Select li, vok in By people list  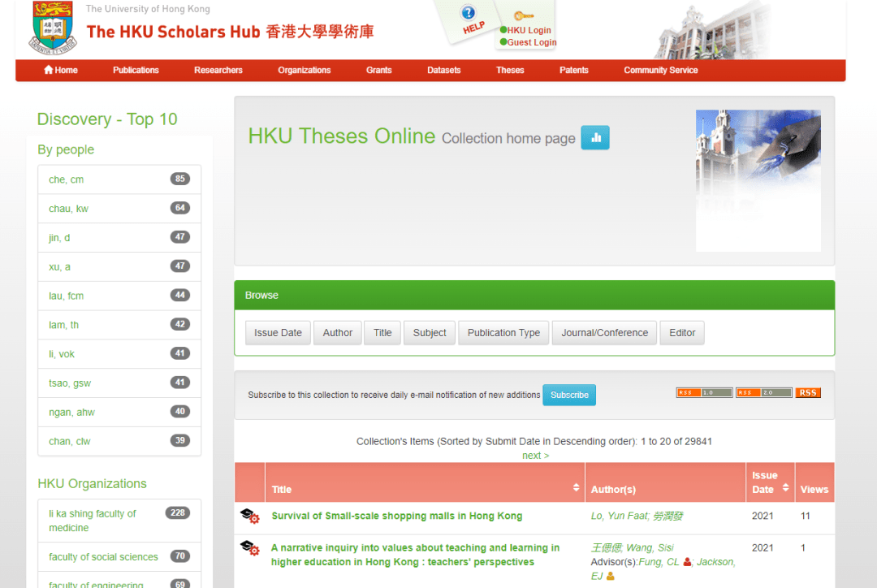(x=119, y=354)
